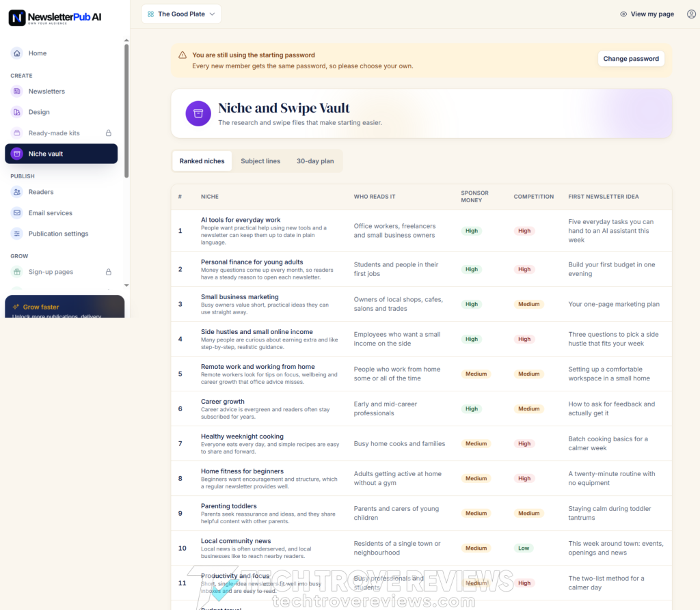Click the publication grid icon beside The Good Plate
The width and height of the screenshot is (700, 610).
(151, 14)
